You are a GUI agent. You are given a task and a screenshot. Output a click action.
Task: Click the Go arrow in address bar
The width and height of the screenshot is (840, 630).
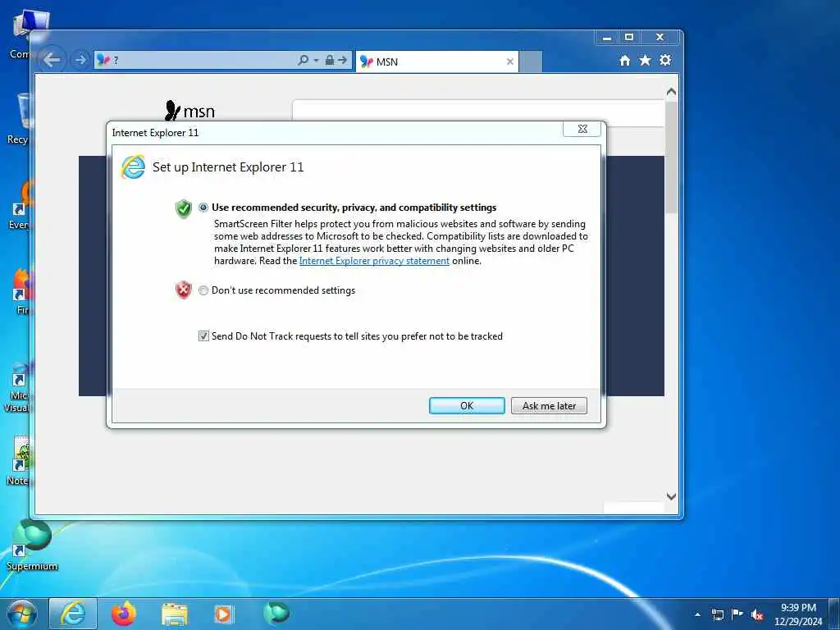click(342, 60)
